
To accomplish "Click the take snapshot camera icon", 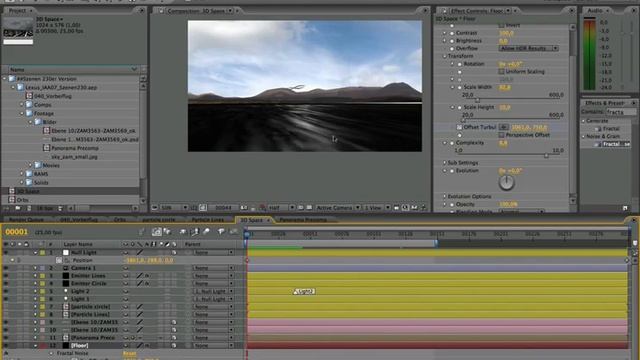I will [244, 208].
